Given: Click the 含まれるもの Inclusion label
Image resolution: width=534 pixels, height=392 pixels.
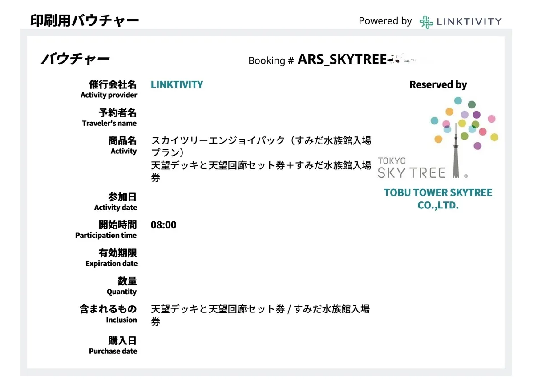Looking at the screenshot, I should coord(108,314).
